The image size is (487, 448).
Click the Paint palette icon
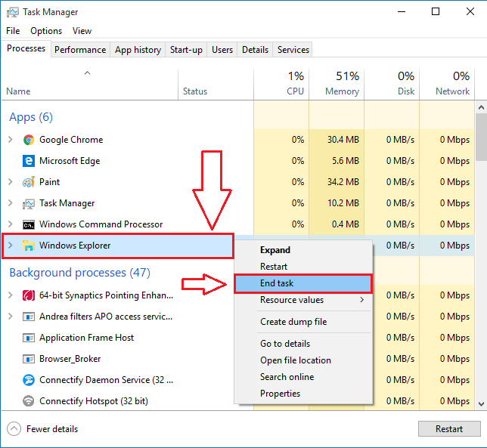[x=29, y=182]
